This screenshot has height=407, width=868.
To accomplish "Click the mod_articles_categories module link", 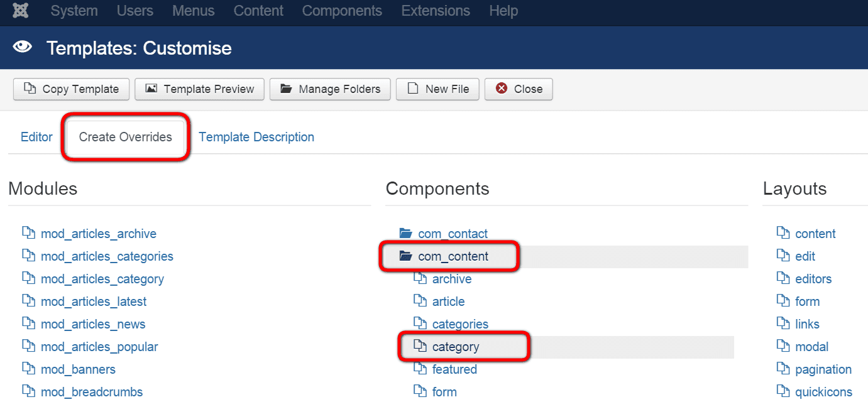I will [107, 256].
